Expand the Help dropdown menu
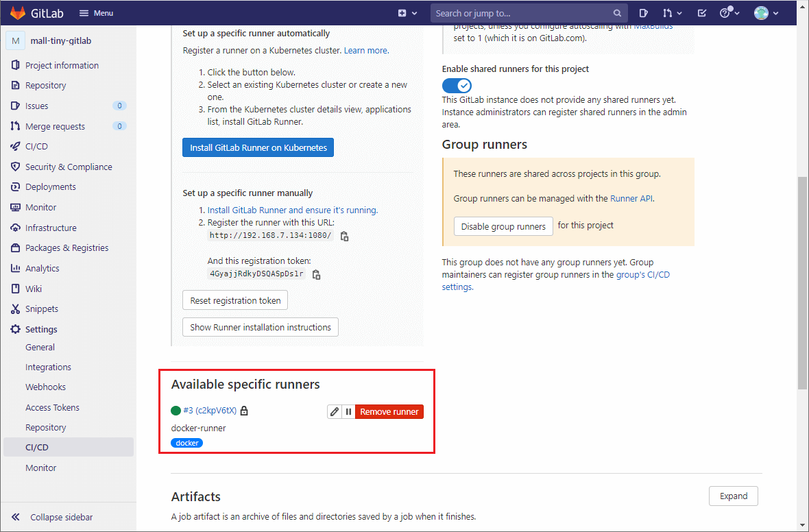 click(729, 13)
